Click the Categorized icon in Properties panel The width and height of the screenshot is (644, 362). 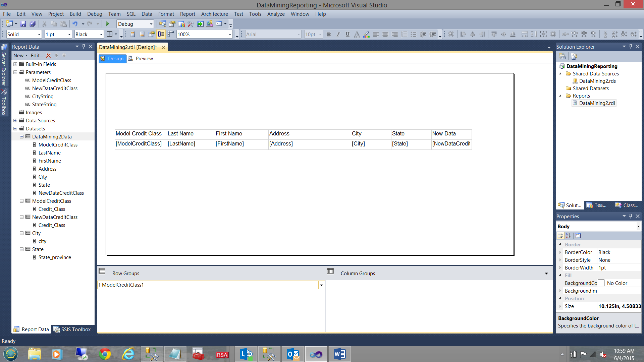pos(560,236)
